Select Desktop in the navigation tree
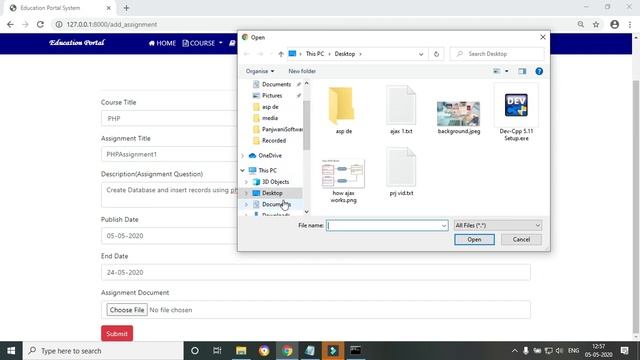This screenshot has height=360, width=640. 272,193
